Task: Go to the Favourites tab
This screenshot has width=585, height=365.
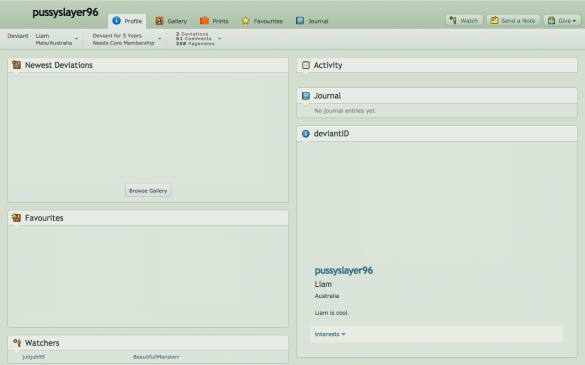Action: (262, 21)
